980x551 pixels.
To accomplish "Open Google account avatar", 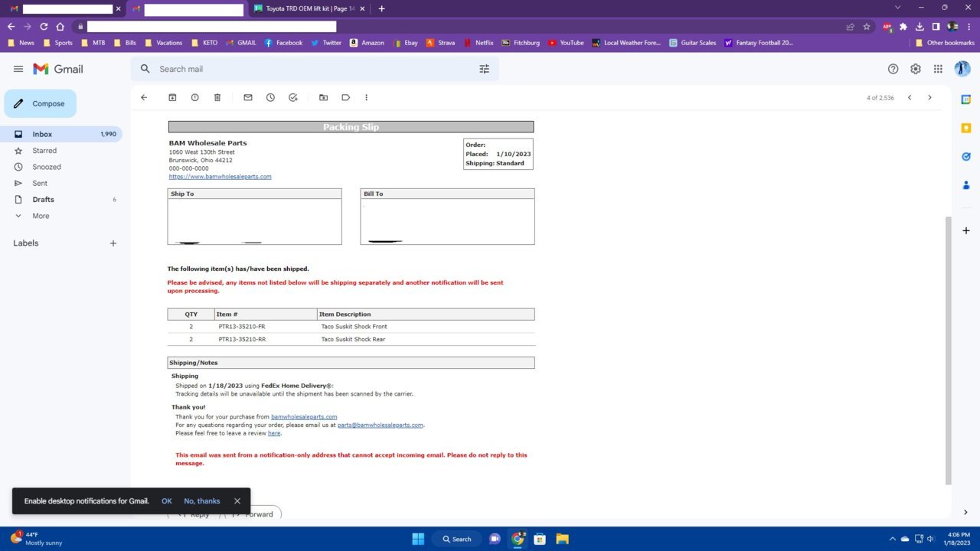I will pyautogui.click(x=962, y=69).
